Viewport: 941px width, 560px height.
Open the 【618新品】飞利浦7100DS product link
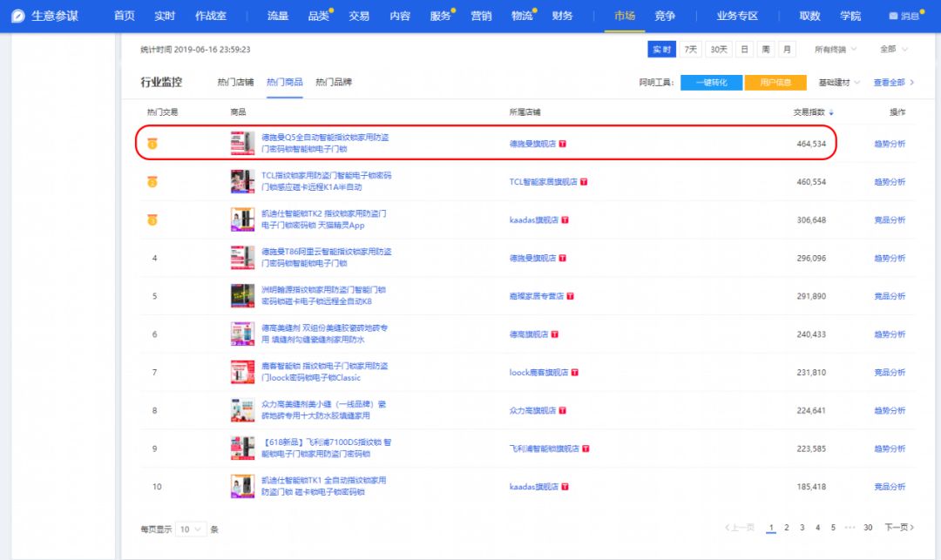[327, 448]
